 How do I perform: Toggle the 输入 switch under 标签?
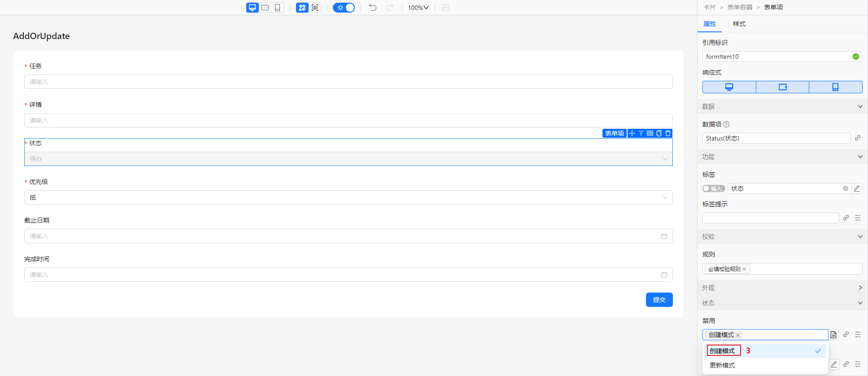pos(713,188)
